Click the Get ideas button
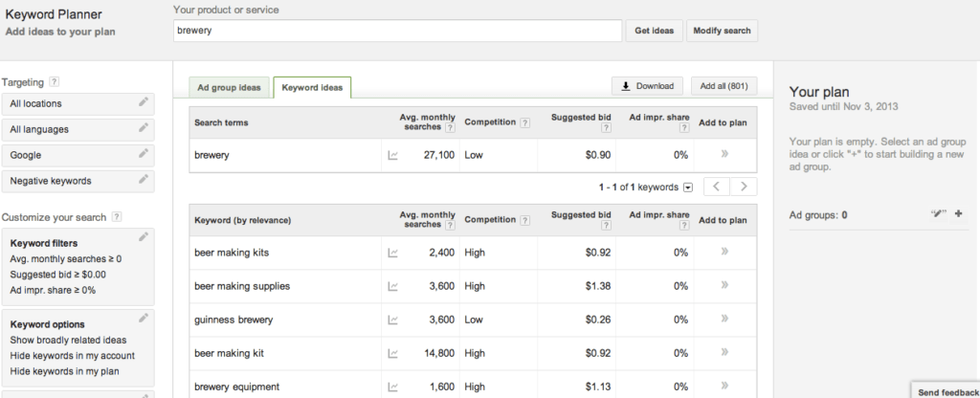 [654, 31]
